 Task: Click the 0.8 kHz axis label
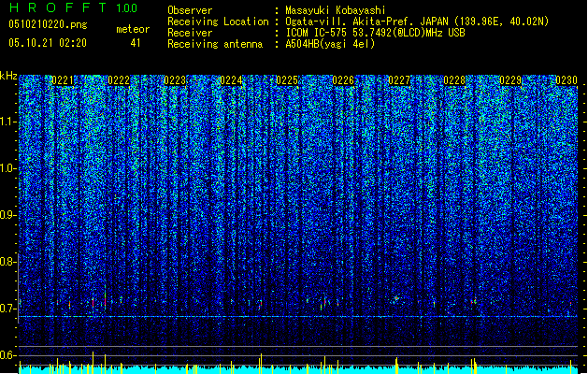(x=8, y=262)
